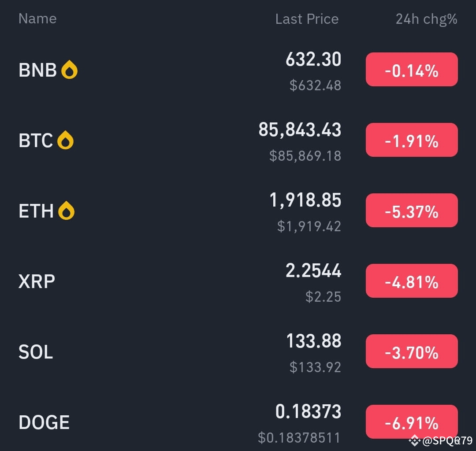Click the flame icon next to BNB
The width and height of the screenshot is (476, 451).
click(x=69, y=69)
